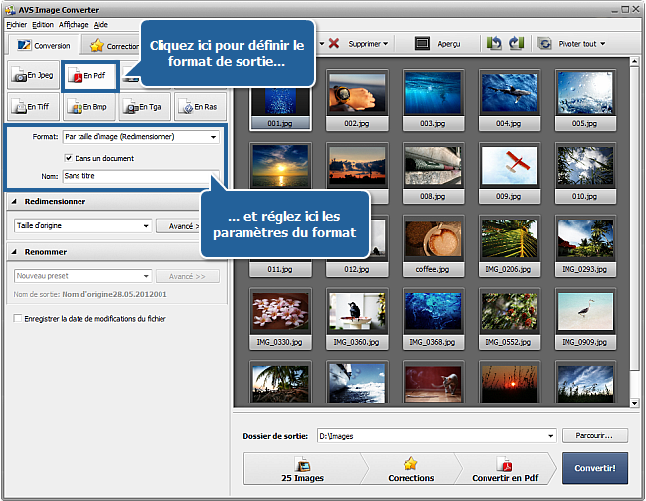This screenshot has height=501, width=646.
Task: Pick the En Bmp format icon
Action: 89,106
